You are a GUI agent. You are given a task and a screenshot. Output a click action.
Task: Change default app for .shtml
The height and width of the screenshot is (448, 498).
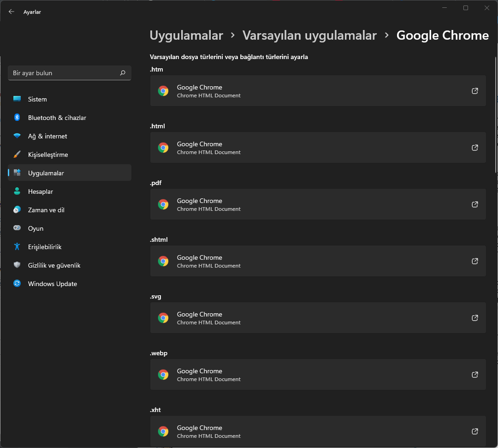(x=318, y=261)
